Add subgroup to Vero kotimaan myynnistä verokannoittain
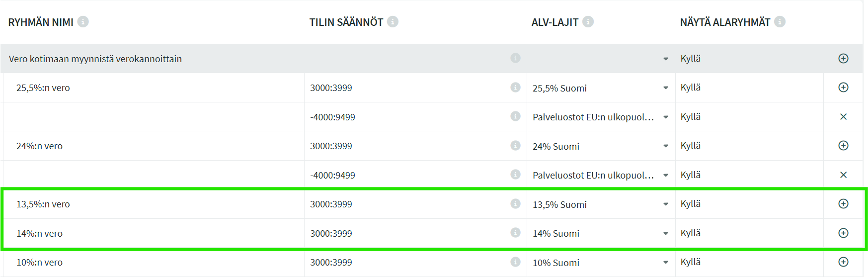 pyautogui.click(x=843, y=59)
